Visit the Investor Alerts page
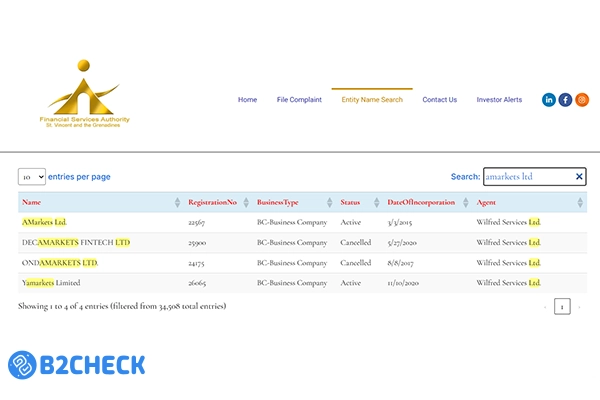The width and height of the screenshot is (600, 400). (x=499, y=100)
